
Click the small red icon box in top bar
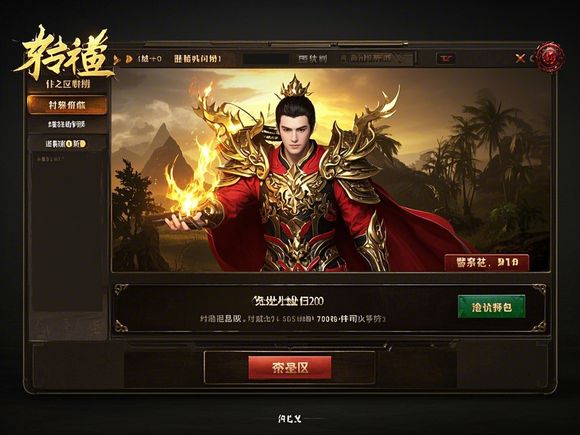(446, 58)
